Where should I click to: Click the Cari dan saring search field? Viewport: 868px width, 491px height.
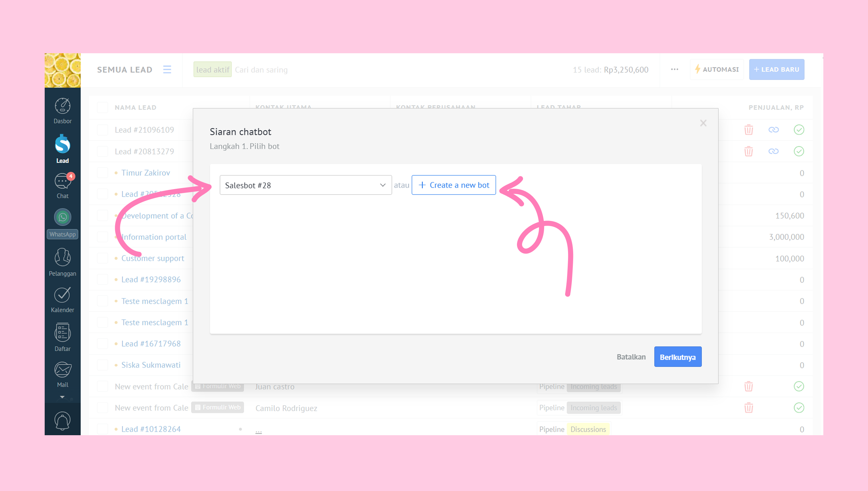coord(261,70)
